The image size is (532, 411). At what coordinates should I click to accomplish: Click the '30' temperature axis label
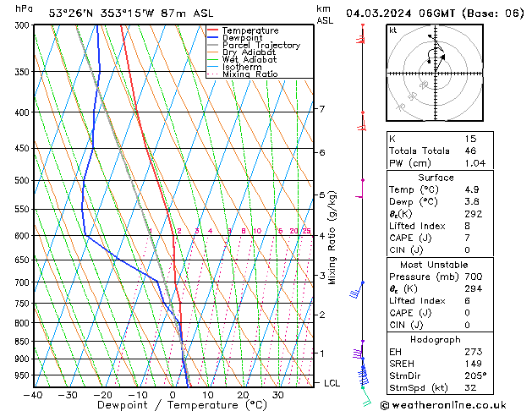pyautogui.click(x=277, y=395)
